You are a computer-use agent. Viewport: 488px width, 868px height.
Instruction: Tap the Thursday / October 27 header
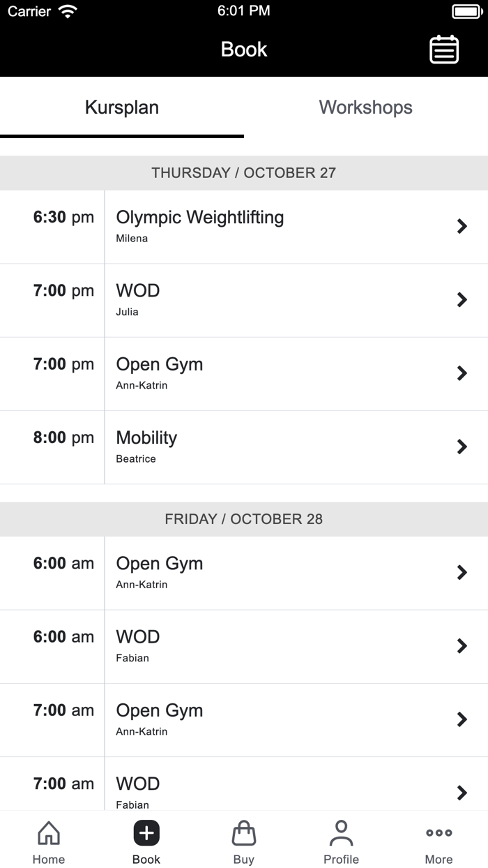tap(244, 172)
